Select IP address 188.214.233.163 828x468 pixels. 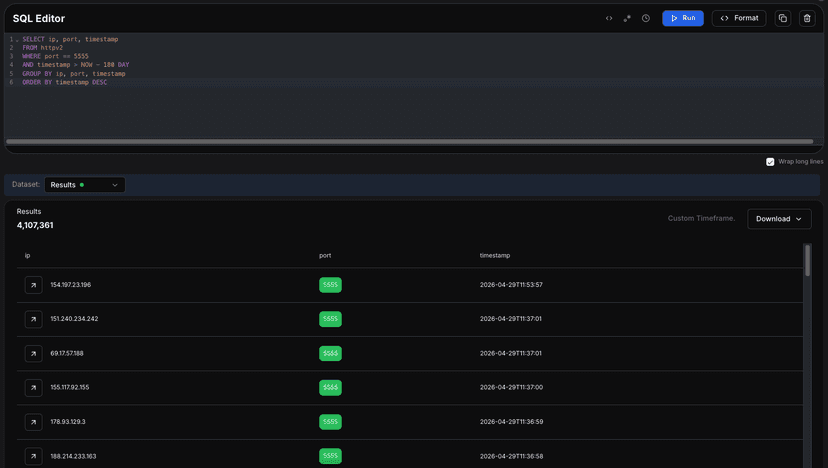point(73,456)
